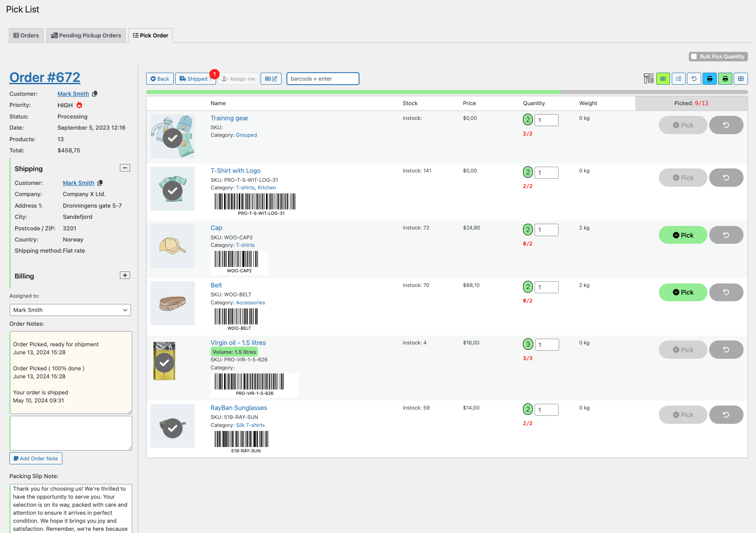Click the undo/reset picks icon
Screen dimensions: 756x533
point(694,78)
